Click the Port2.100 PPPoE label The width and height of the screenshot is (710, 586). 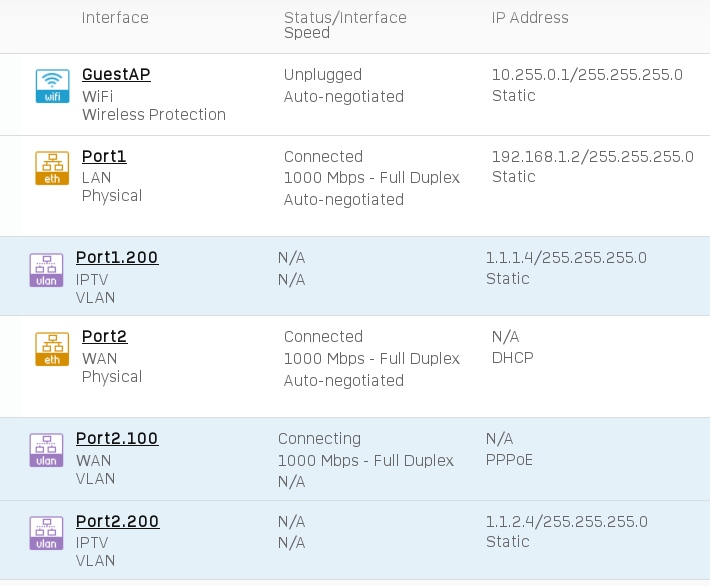click(x=509, y=460)
